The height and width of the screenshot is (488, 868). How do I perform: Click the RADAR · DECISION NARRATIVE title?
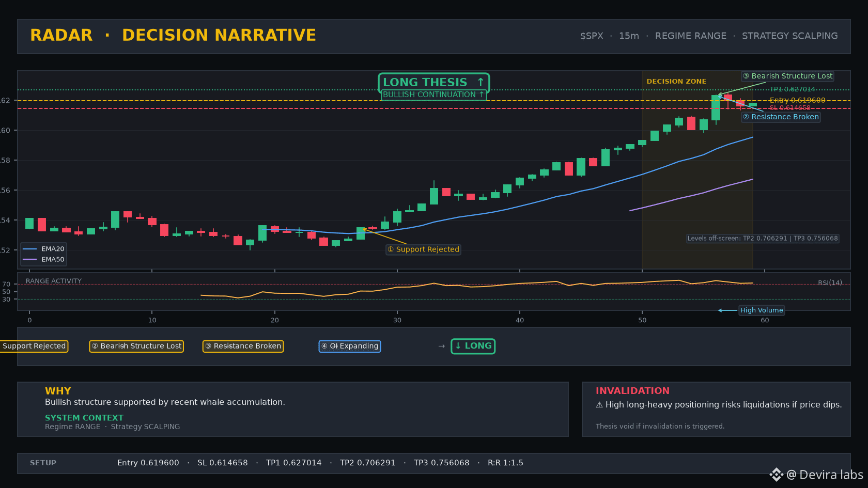point(173,35)
